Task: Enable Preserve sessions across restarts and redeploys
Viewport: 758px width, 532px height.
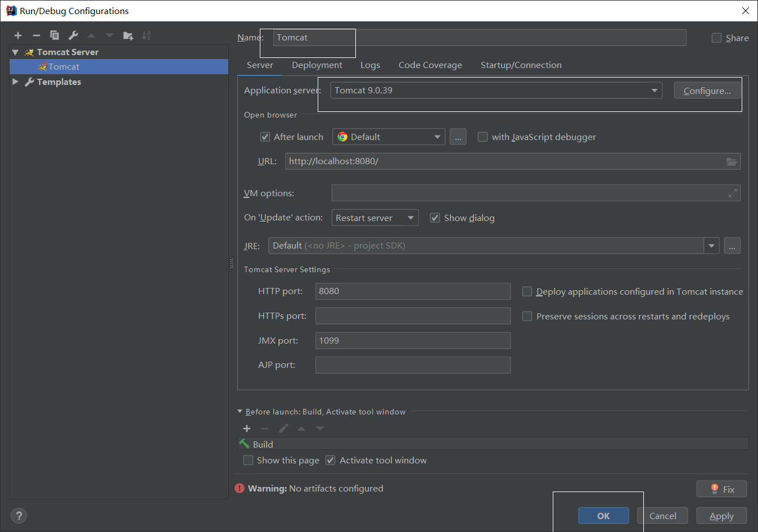Action: pyautogui.click(x=527, y=316)
